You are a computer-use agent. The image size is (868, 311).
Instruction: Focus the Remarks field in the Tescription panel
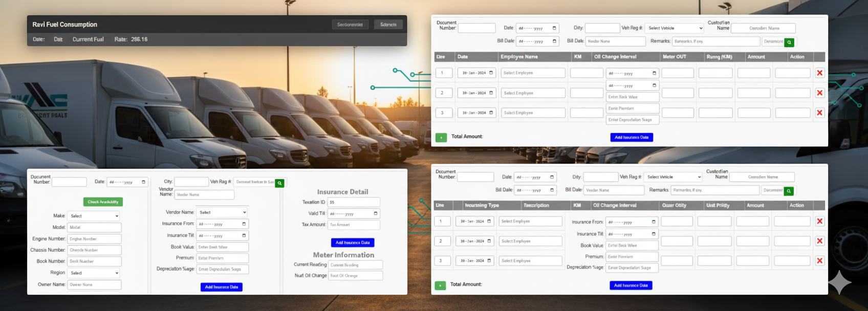point(715,190)
